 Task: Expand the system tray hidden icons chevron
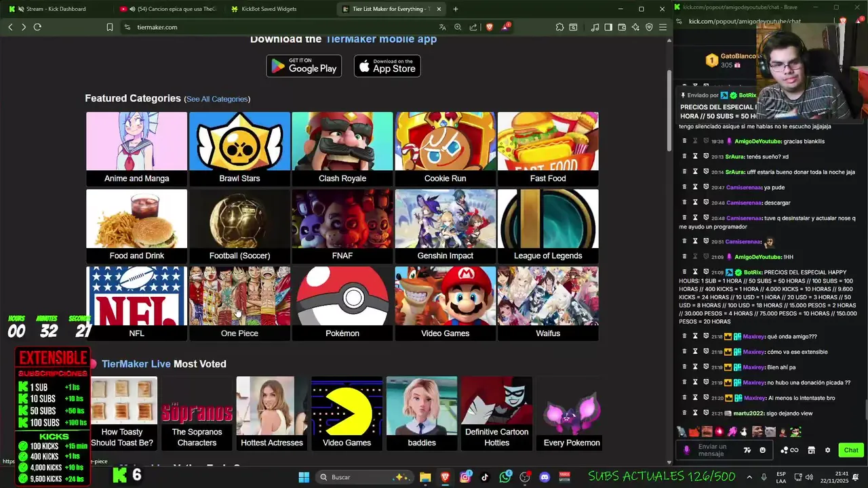point(749,477)
